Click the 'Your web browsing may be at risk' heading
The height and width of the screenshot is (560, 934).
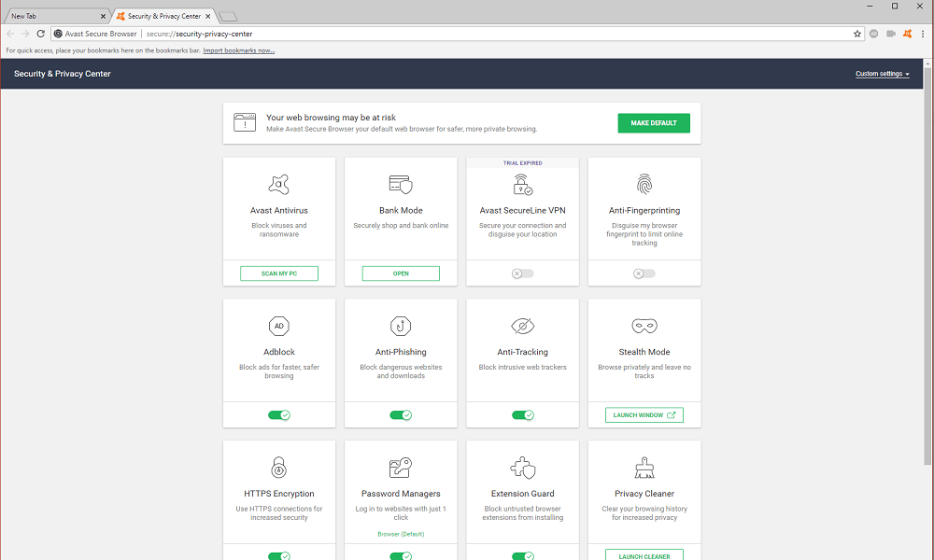coord(332,118)
